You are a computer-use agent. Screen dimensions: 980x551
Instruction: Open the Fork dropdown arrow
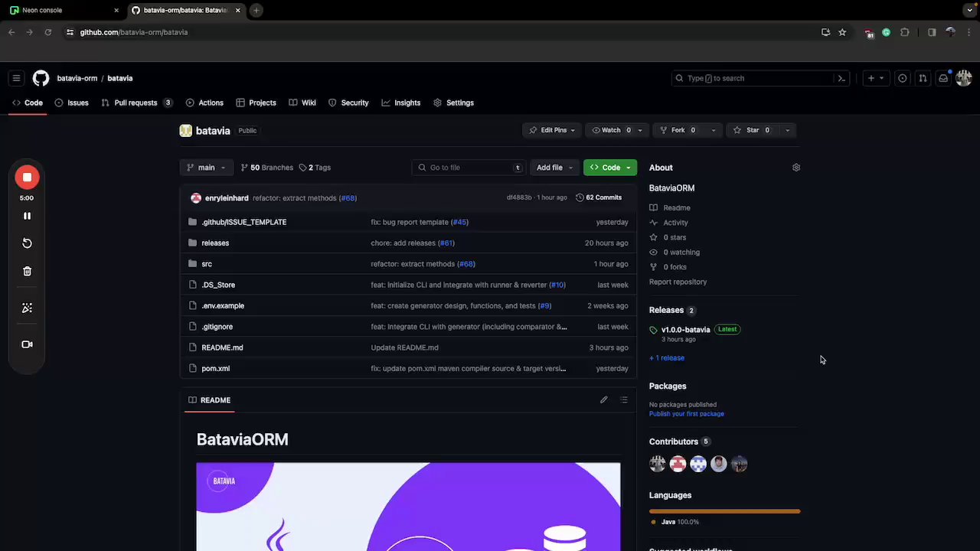(714, 130)
